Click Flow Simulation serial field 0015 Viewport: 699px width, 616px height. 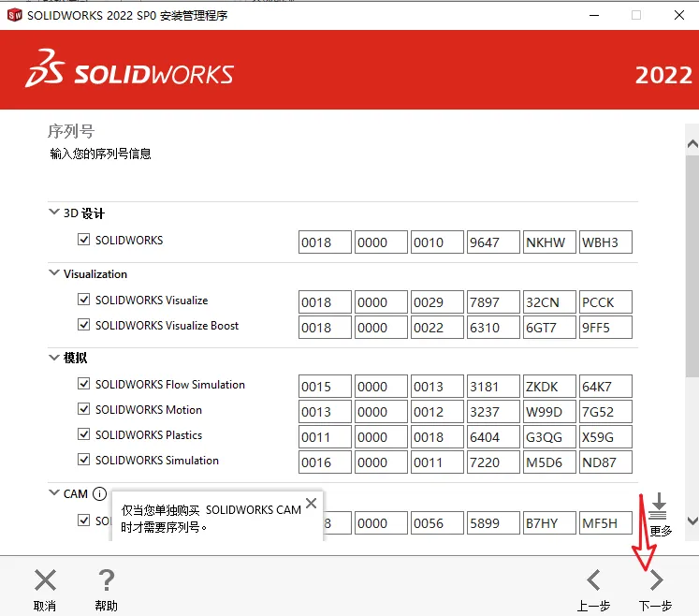[325, 387]
